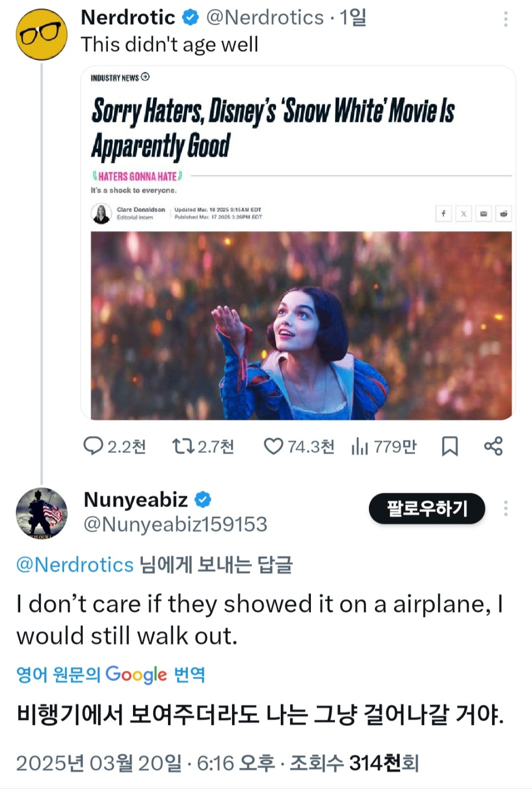Share the article via Facebook icon

443,214
